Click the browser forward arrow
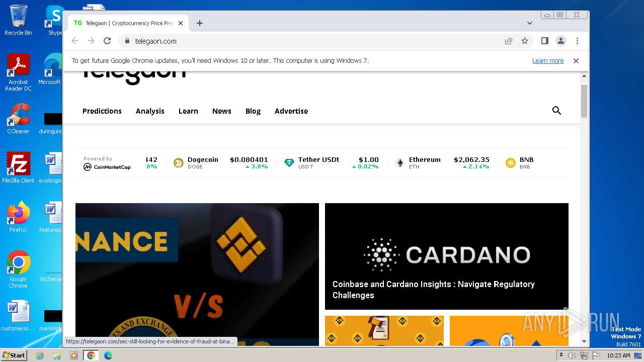The width and height of the screenshot is (644, 362). (91, 41)
